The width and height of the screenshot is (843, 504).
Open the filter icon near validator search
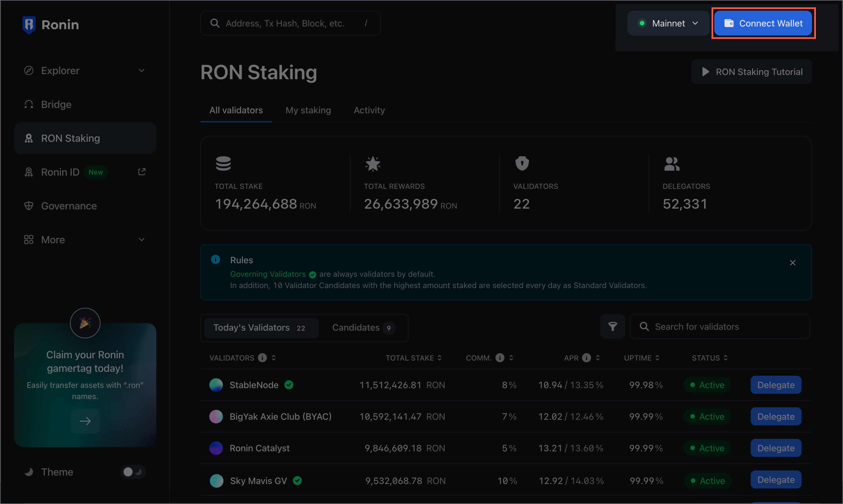coord(613,326)
